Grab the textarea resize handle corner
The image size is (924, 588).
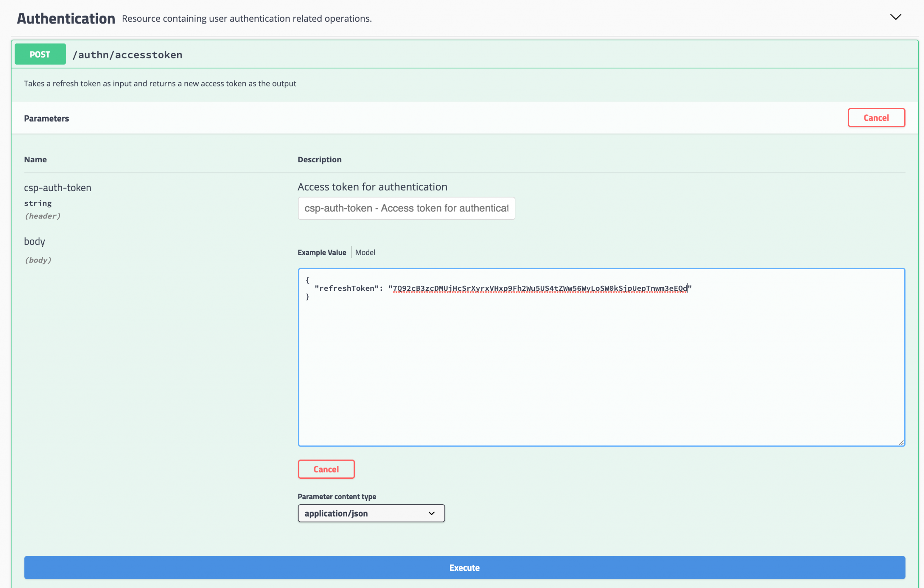click(901, 443)
